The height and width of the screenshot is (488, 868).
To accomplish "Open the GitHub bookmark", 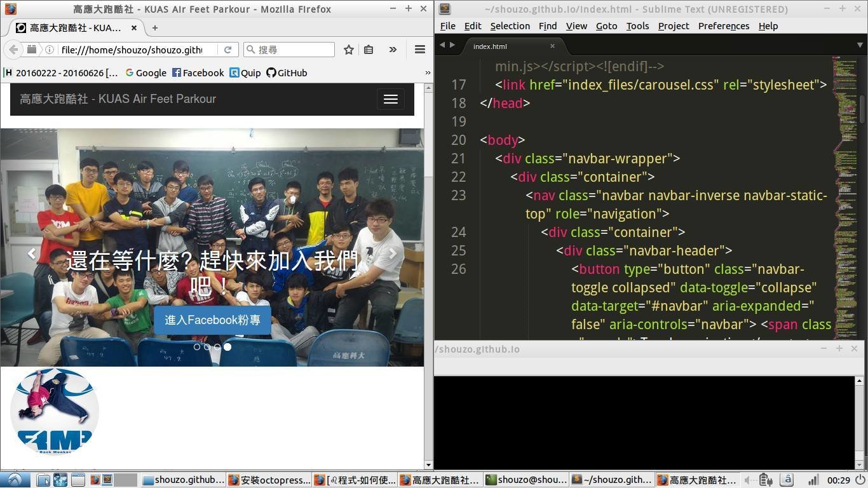I will coord(287,72).
